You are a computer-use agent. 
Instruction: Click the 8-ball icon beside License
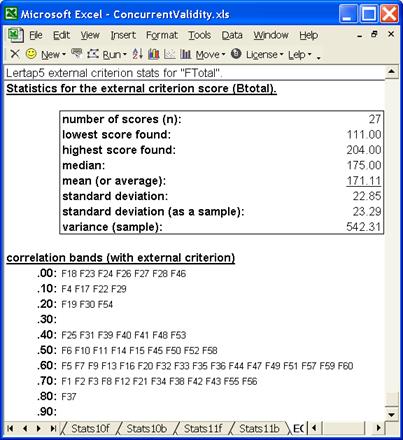click(236, 54)
